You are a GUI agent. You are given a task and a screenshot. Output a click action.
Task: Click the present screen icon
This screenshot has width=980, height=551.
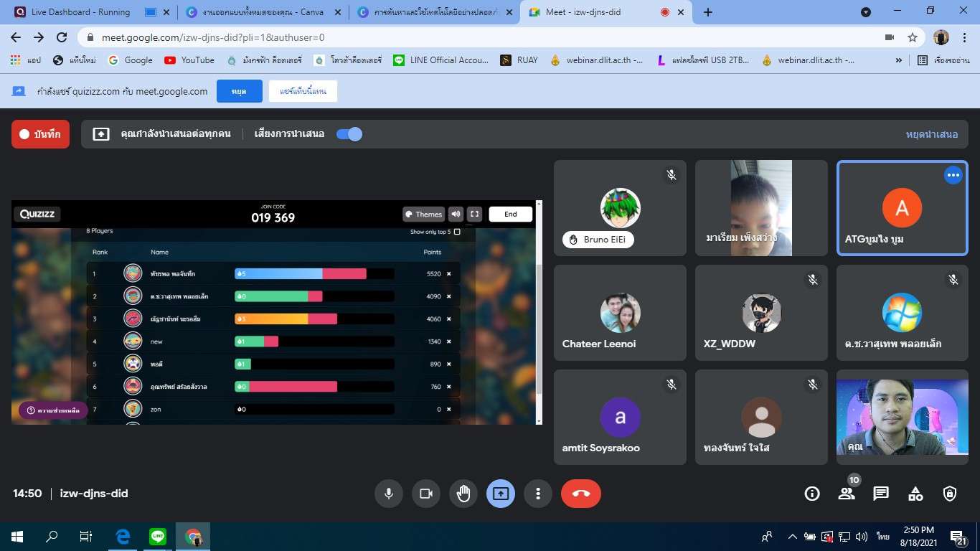pyautogui.click(x=501, y=494)
